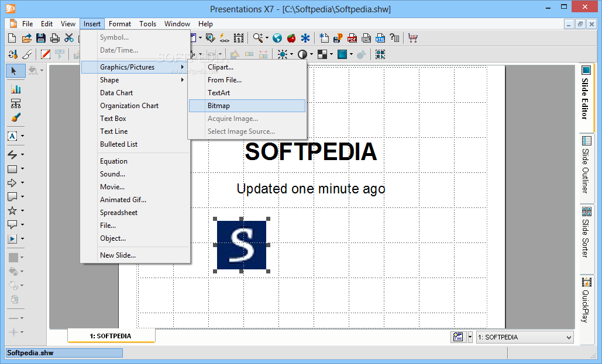The image size is (602, 364).
Task: Select Bitmap from Graphics/Pictures submenu
Action: (247, 106)
